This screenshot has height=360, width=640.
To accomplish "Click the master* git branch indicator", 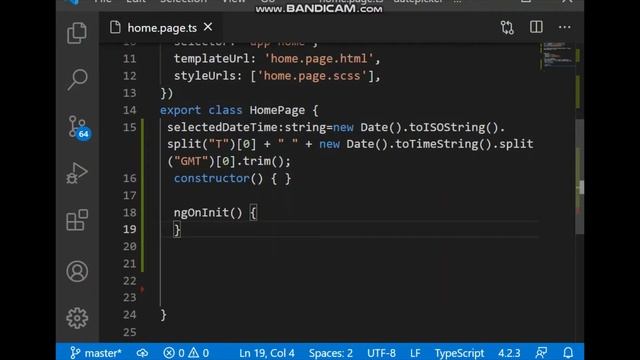I will pyautogui.click(x=96, y=353).
